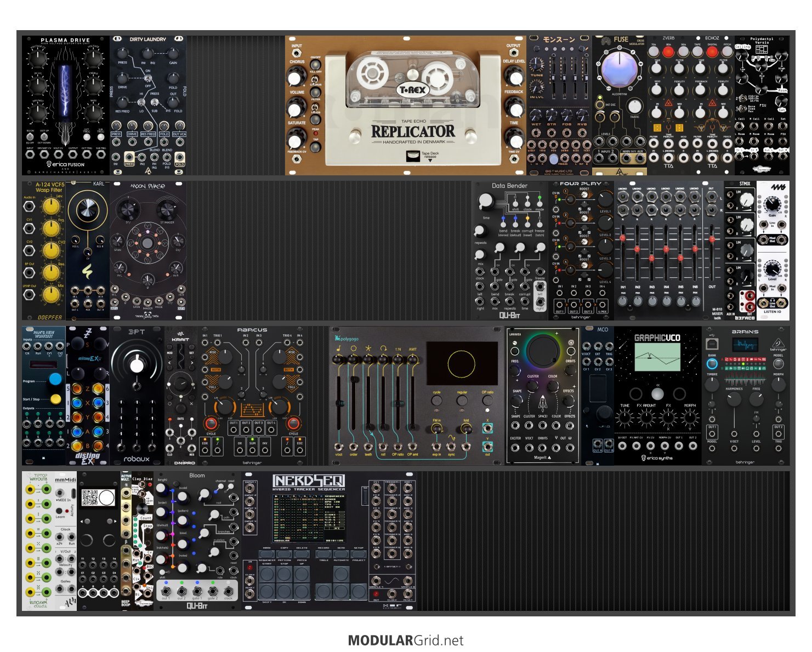This screenshot has width=812, height=652.
Task: Move the IN1 fader on M-610 Mixer
Action: click(622, 238)
